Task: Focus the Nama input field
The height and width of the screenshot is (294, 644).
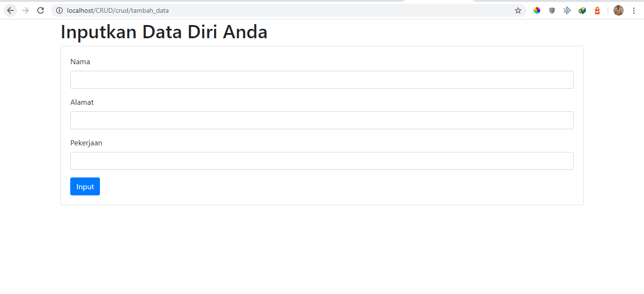Action: click(x=322, y=79)
